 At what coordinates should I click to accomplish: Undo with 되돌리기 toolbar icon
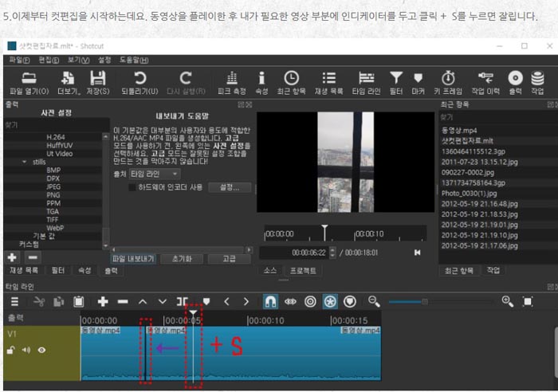click(139, 83)
